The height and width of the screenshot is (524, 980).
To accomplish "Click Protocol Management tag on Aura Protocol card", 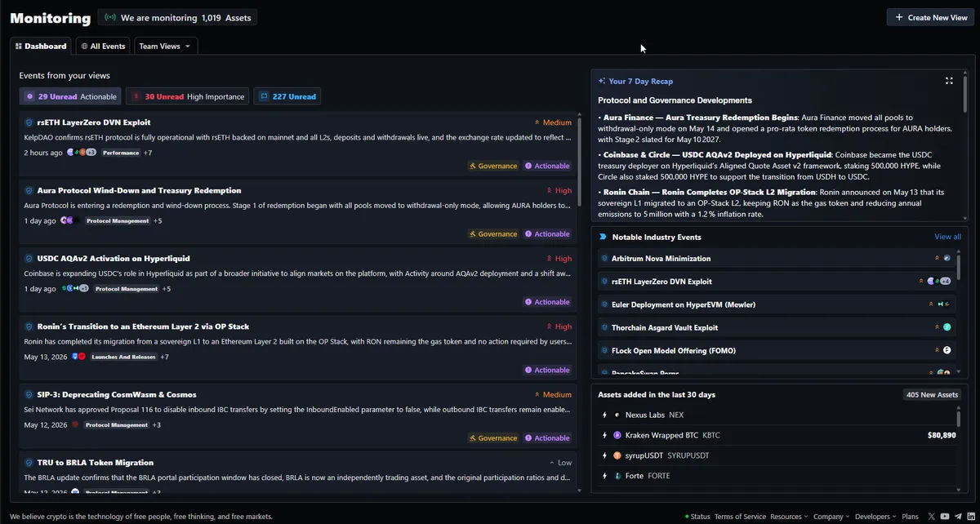I will coord(118,220).
